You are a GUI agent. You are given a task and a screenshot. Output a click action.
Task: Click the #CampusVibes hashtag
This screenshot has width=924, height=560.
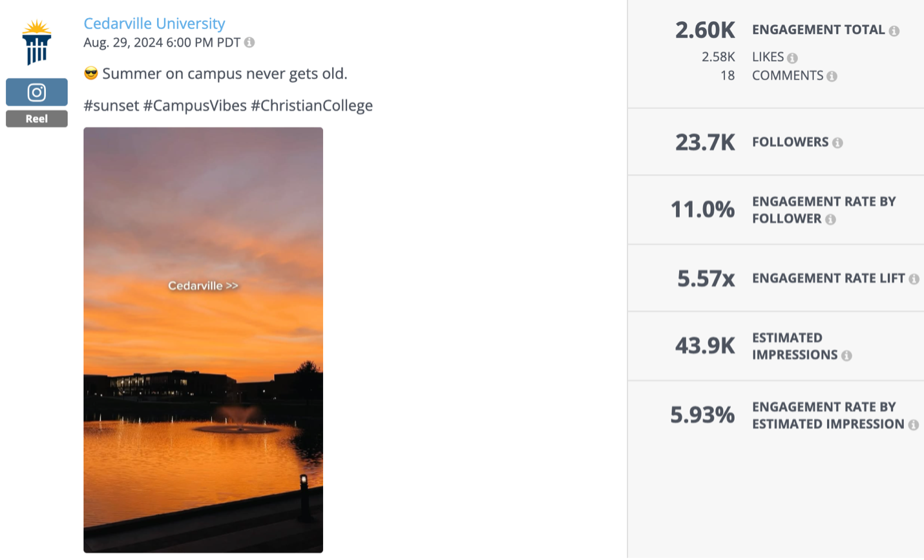[195, 106]
